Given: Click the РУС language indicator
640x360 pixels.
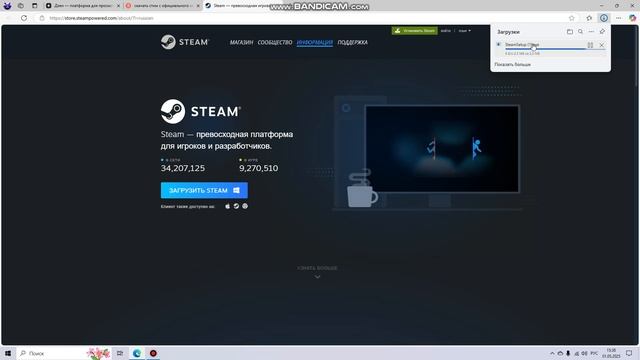Looking at the screenshot, I should 594,353.
